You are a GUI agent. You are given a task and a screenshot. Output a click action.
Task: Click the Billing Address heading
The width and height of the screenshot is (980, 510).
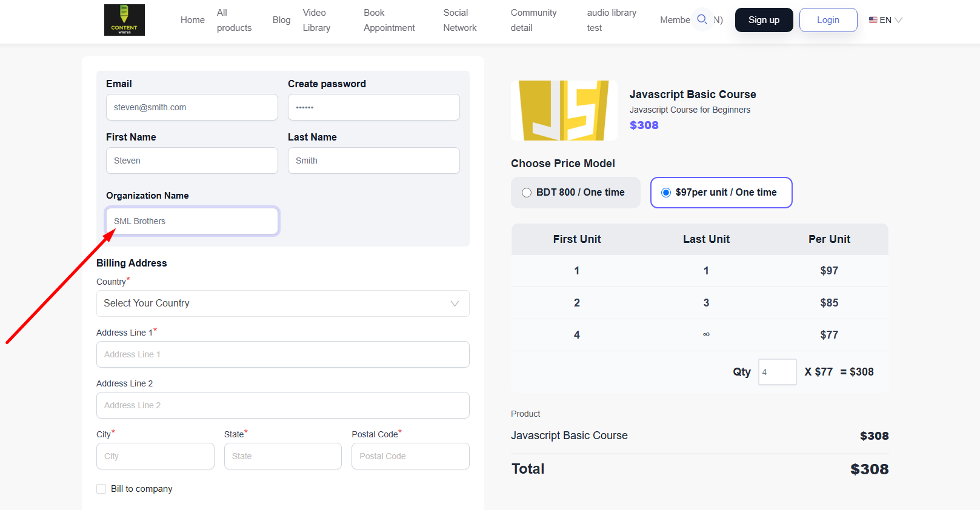pyautogui.click(x=132, y=263)
